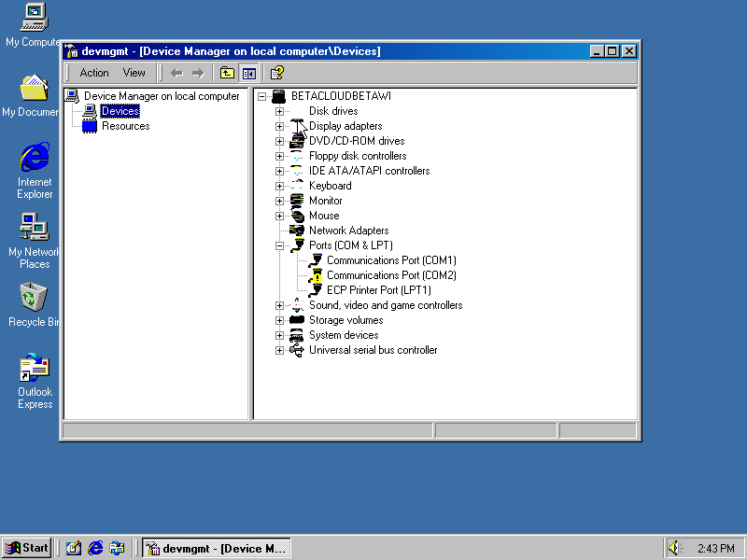This screenshot has width=747, height=560.
Task: Select Display adapters text
Action: [x=345, y=126]
